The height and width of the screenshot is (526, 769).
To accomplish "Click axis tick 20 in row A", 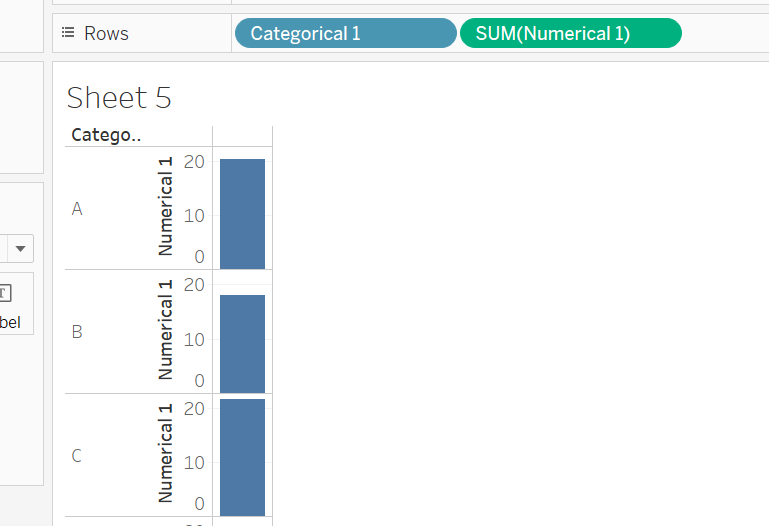I will 194,161.
